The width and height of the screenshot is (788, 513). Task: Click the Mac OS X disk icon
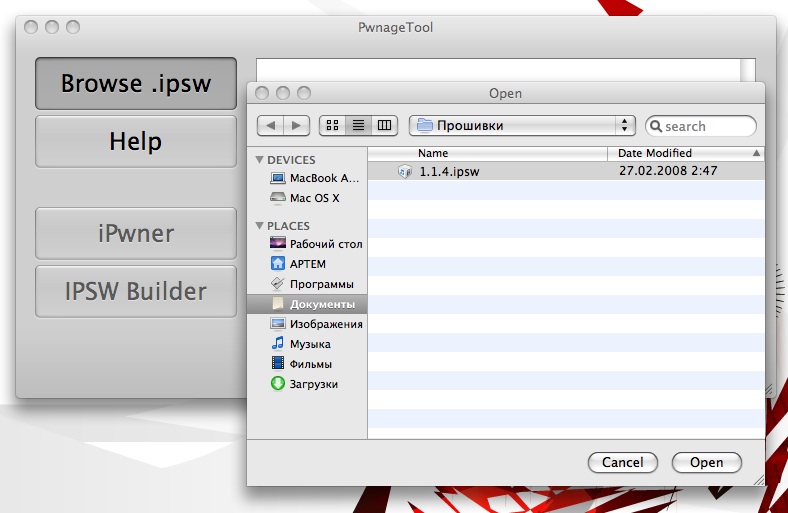[x=278, y=197]
